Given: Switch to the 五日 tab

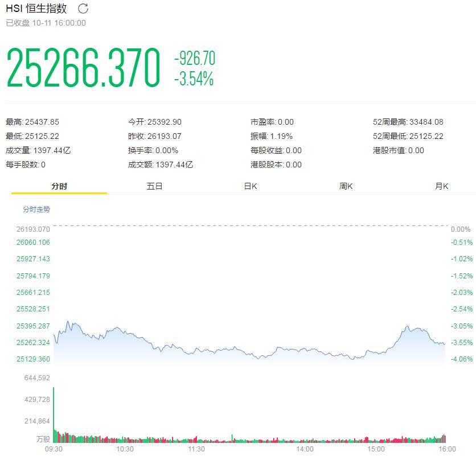Looking at the screenshot, I should pyautogui.click(x=154, y=186).
